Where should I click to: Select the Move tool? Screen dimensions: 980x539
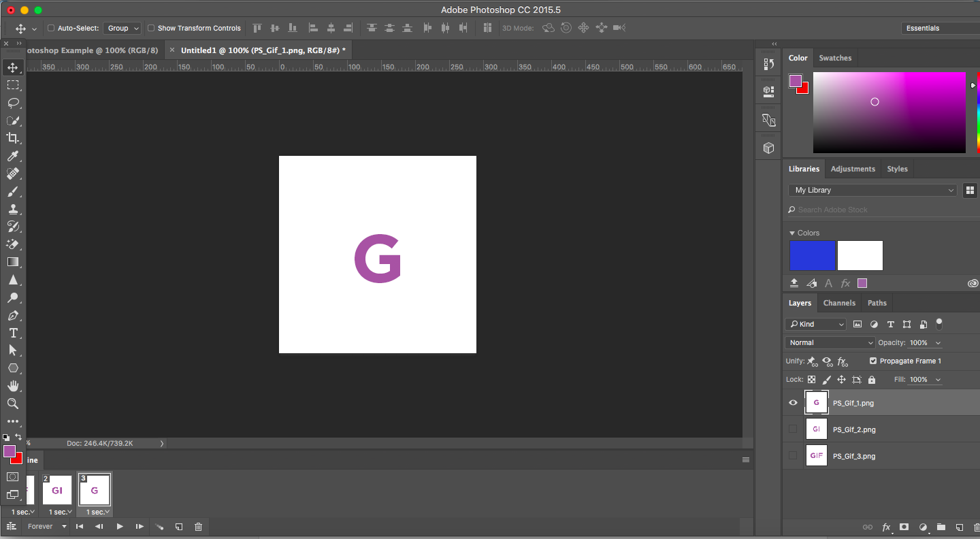(13, 67)
